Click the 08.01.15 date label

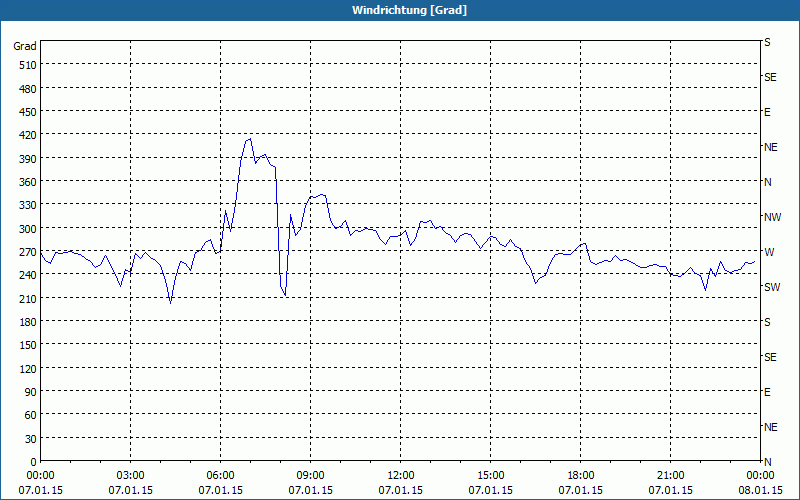click(760, 490)
